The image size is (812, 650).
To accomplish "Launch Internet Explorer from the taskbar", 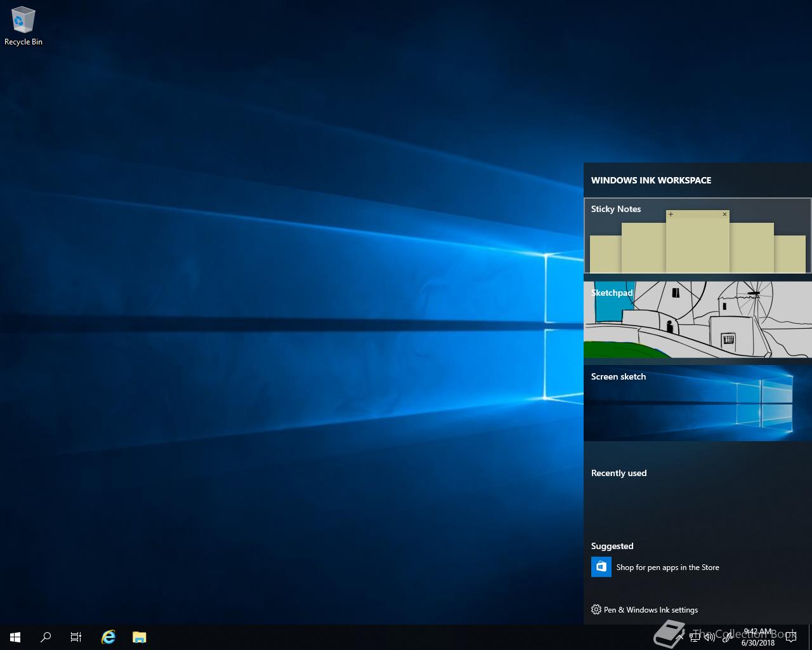I will pyautogui.click(x=108, y=637).
